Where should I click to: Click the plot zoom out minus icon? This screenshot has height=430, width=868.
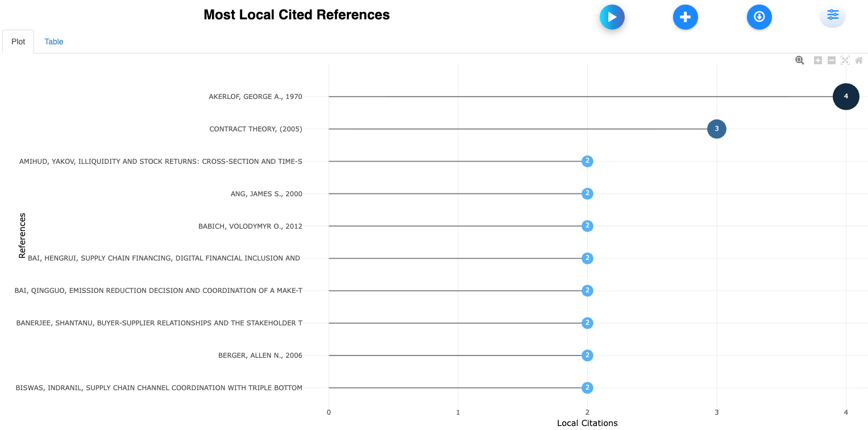point(832,60)
